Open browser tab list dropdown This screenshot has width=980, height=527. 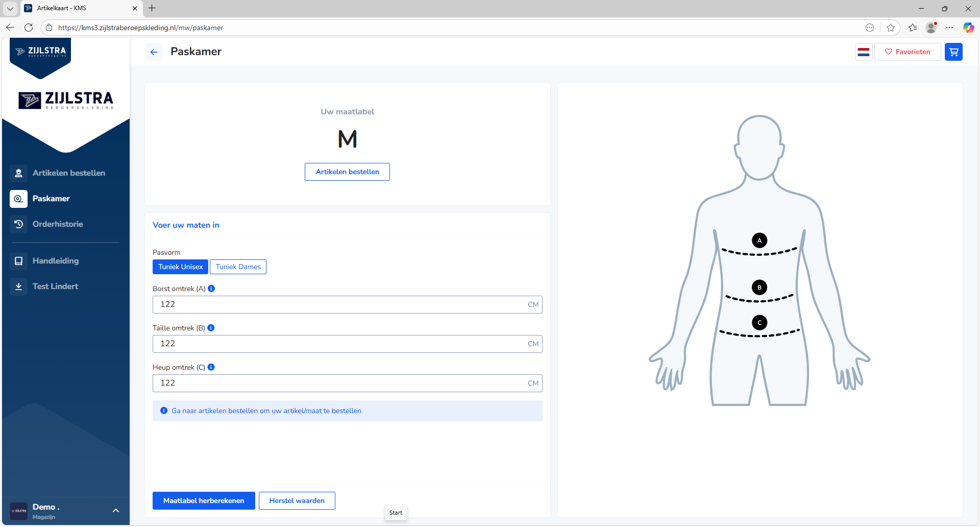[x=10, y=8]
